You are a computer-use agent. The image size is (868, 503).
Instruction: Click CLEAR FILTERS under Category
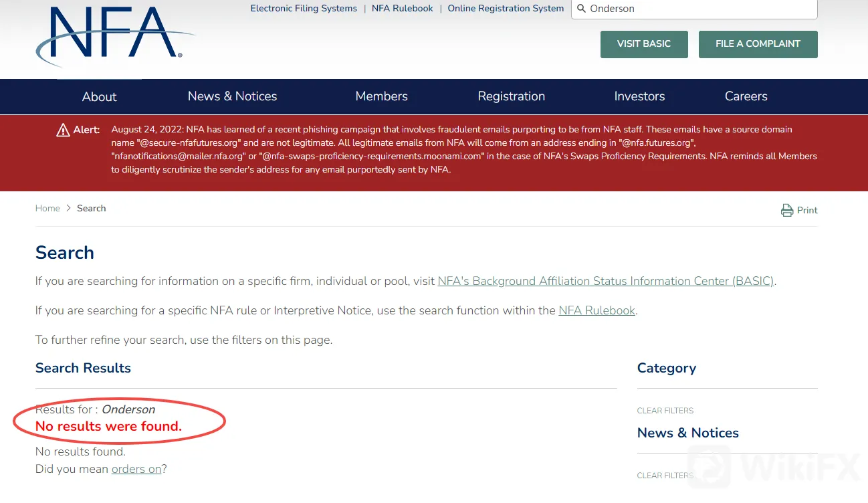(665, 411)
